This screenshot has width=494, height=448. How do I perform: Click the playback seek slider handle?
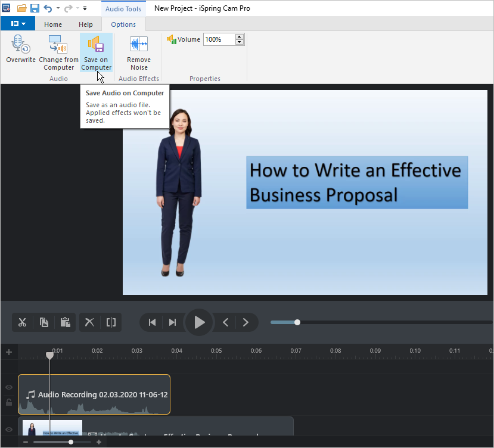297,322
